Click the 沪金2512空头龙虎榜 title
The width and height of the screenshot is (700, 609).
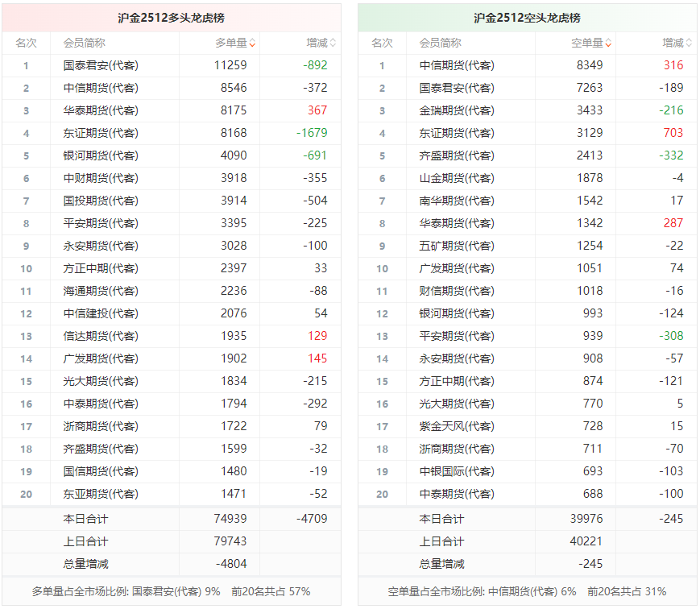click(527, 18)
